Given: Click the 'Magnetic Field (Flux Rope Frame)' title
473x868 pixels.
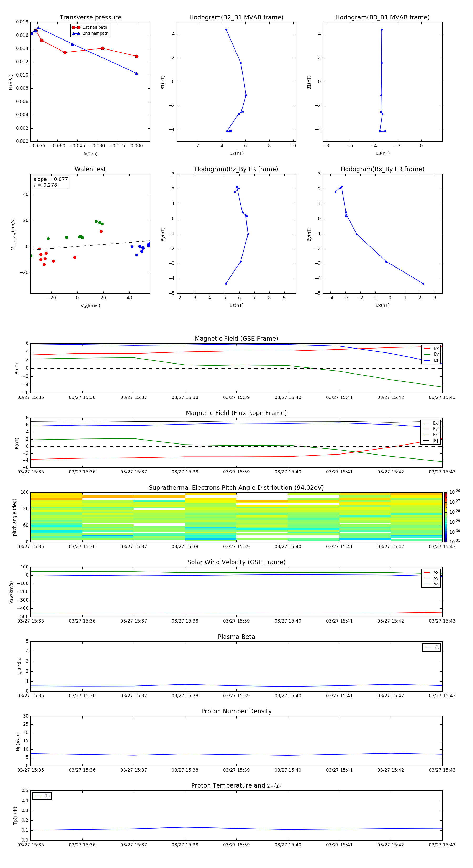Looking at the screenshot, I should coord(236,413).
